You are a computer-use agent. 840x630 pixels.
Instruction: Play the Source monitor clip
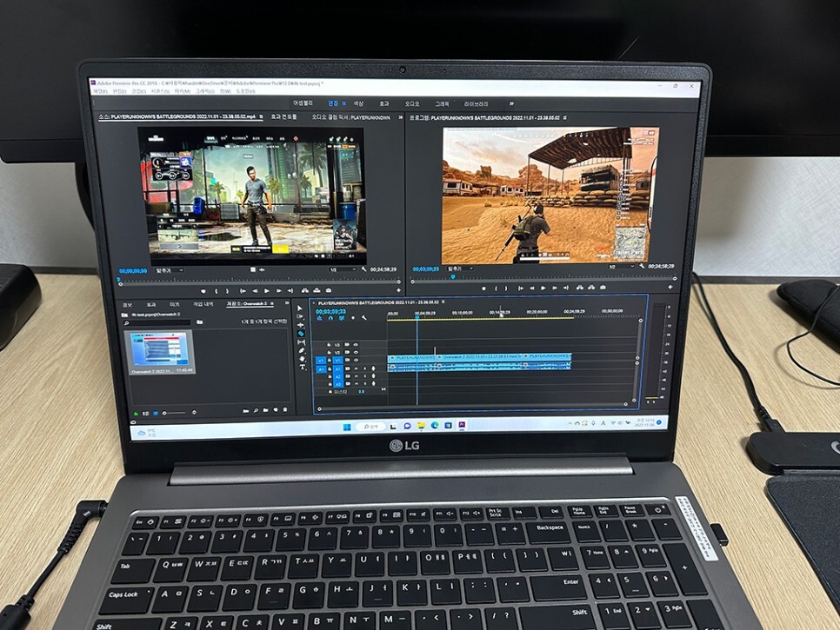click(x=266, y=291)
